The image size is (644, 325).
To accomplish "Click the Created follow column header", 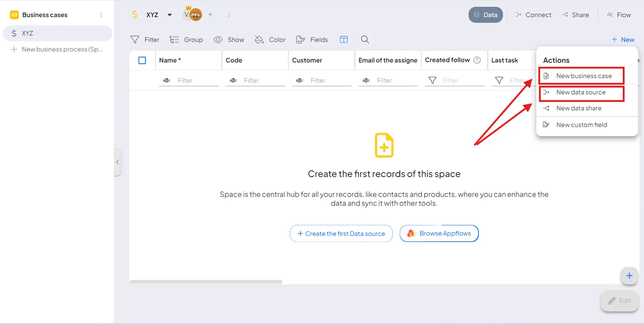I will (x=447, y=60).
